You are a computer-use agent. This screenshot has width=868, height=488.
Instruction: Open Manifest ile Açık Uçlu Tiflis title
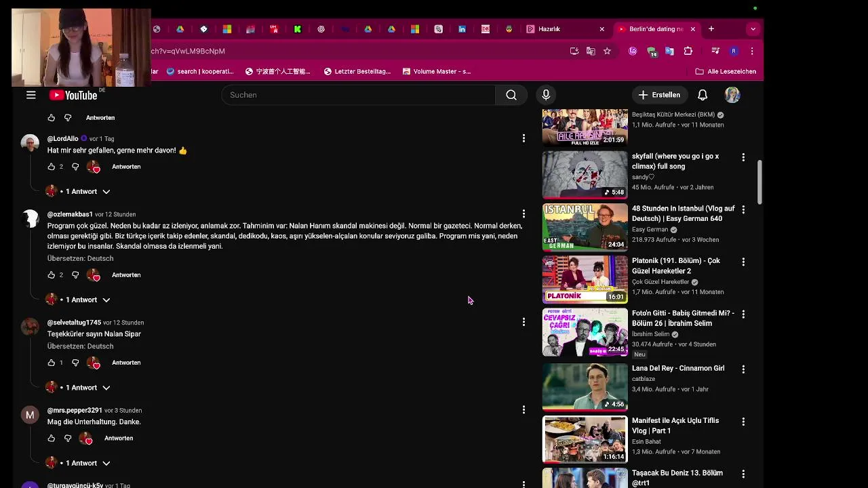tap(675, 426)
